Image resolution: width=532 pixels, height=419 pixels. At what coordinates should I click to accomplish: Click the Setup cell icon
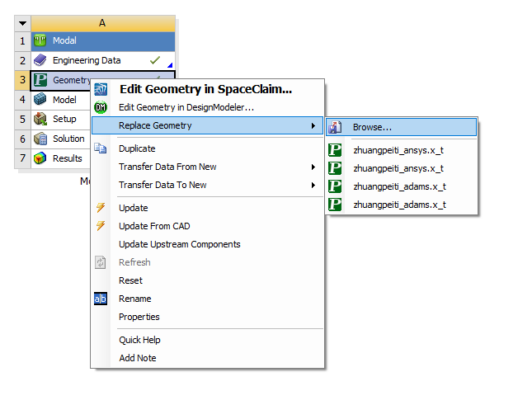coord(40,119)
